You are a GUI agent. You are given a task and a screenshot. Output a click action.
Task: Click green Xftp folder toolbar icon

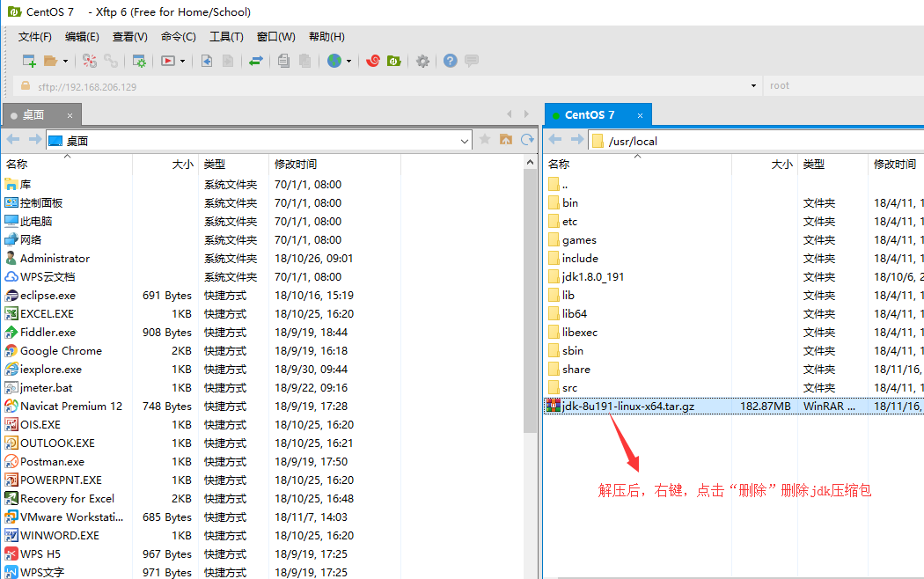click(x=394, y=61)
